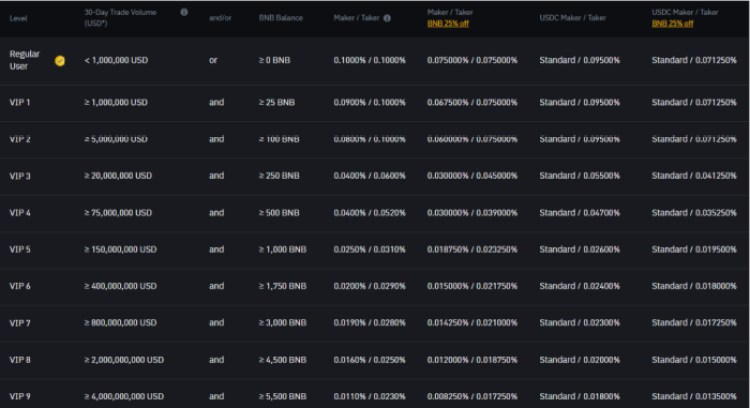Viewport: 750px width, 408px height.
Task: Click the 0.015000% / 0.021750% discounted fee cell
Action: 472,286
